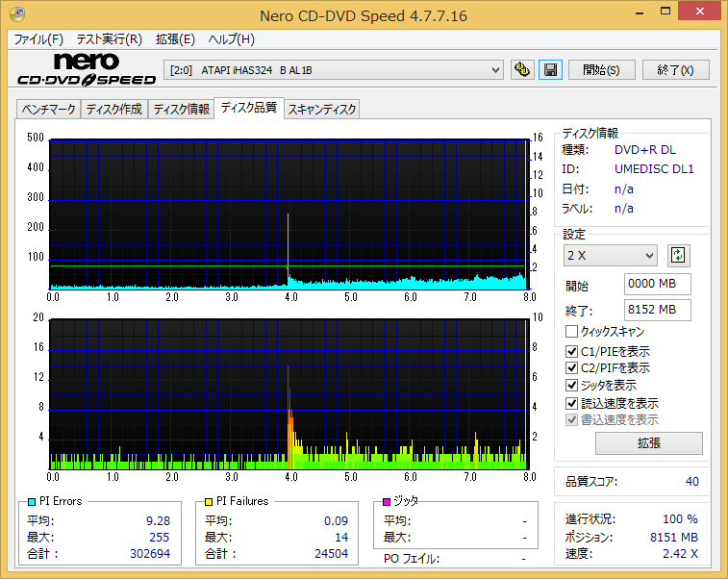Click PI Errors average 9.28
This screenshot has height=579, width=728.
pyautogui.click(x=158, y=521)
